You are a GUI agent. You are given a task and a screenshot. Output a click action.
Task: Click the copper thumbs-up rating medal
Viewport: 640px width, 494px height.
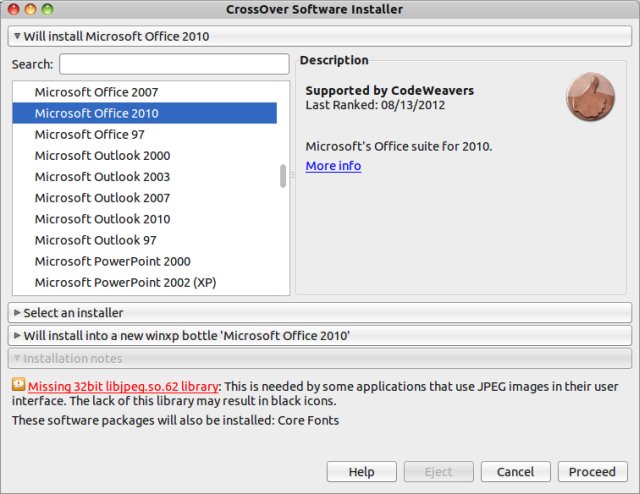pyautogui.click(x=590, y=97)
